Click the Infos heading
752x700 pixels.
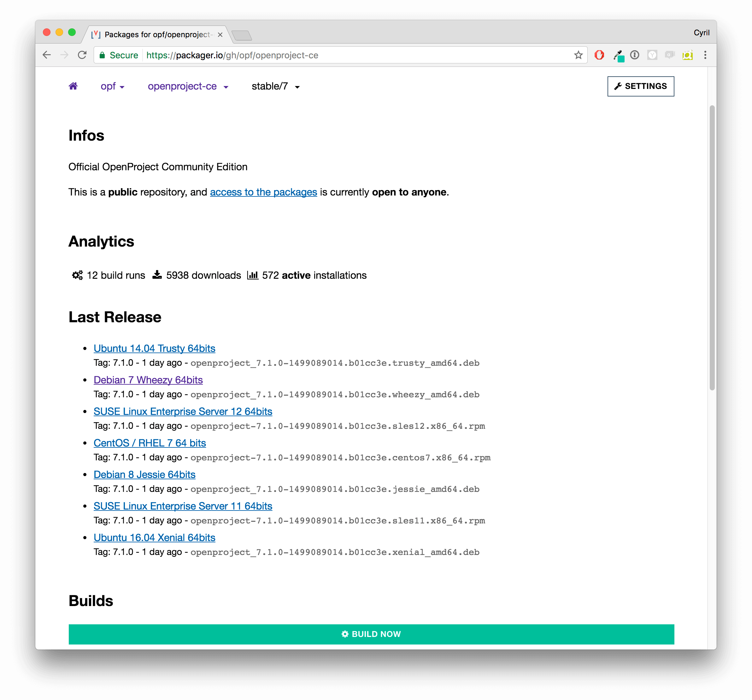(86, 135)
